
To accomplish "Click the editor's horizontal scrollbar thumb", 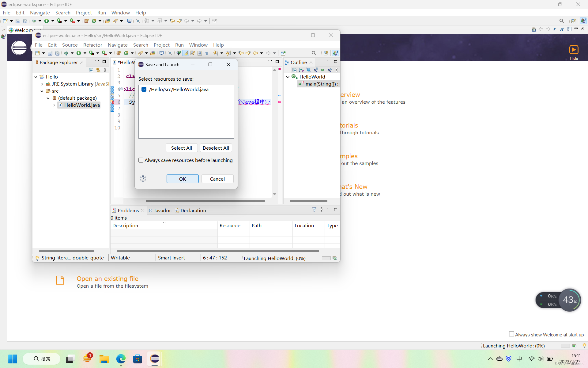I will point(205,201).
